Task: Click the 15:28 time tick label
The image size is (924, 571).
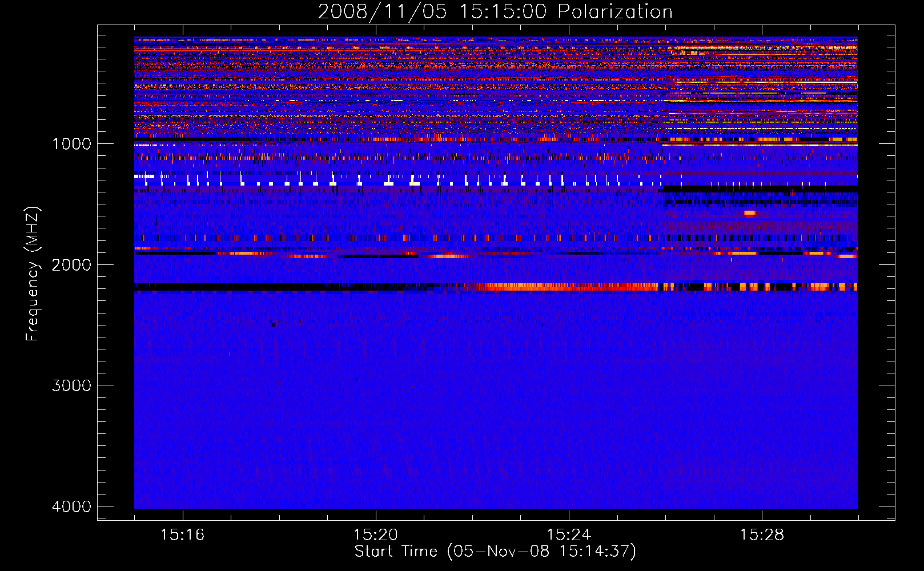Action: 762,534
